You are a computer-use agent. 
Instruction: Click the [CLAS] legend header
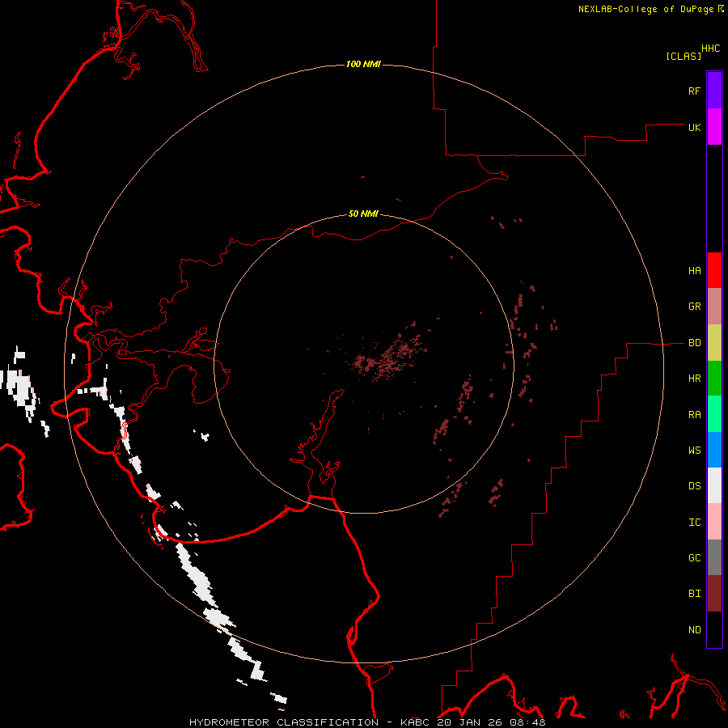click(x=684, y=56)
